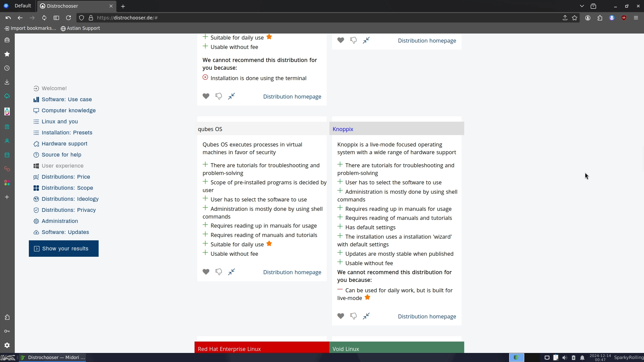Jump to Hardware support question
The width and height of the screenshot is (644, 362).
(x=64, y=144)
